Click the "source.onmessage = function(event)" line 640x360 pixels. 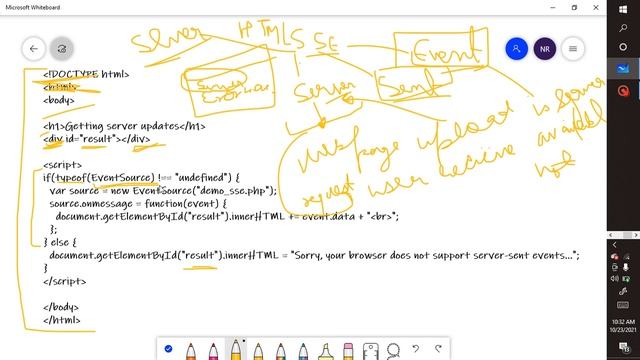(x=138, y=203)
